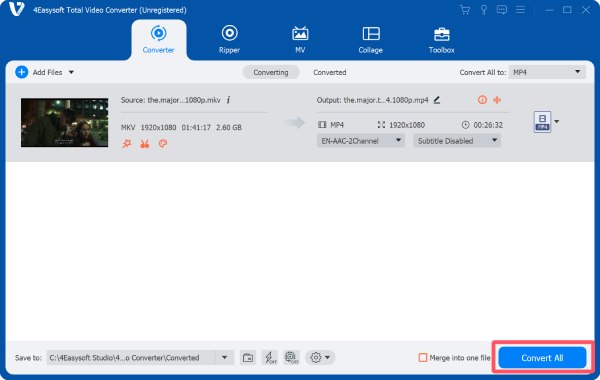
Task: Select the Converting list tab
Action: [x=271, y=72]
